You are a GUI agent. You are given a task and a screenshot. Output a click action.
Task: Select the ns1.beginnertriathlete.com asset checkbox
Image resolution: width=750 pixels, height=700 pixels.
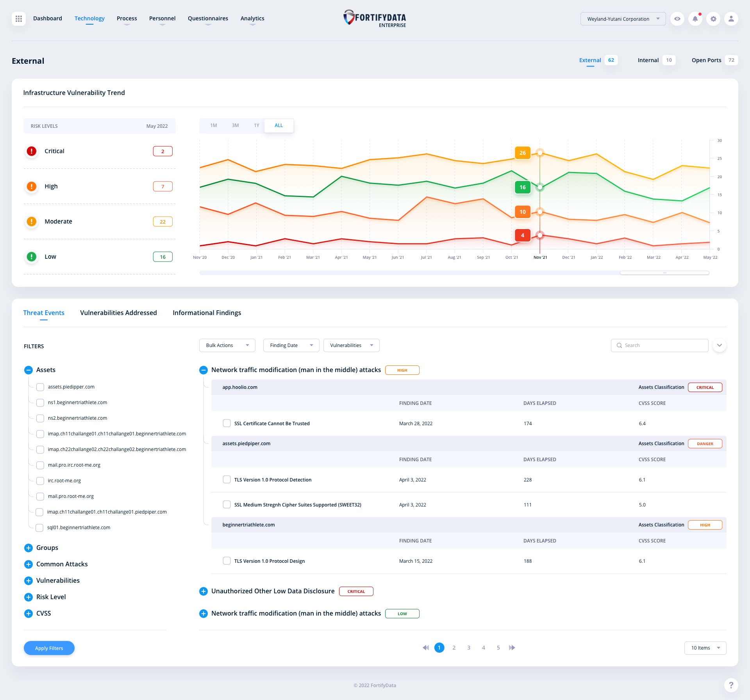[x=40, y=403]
